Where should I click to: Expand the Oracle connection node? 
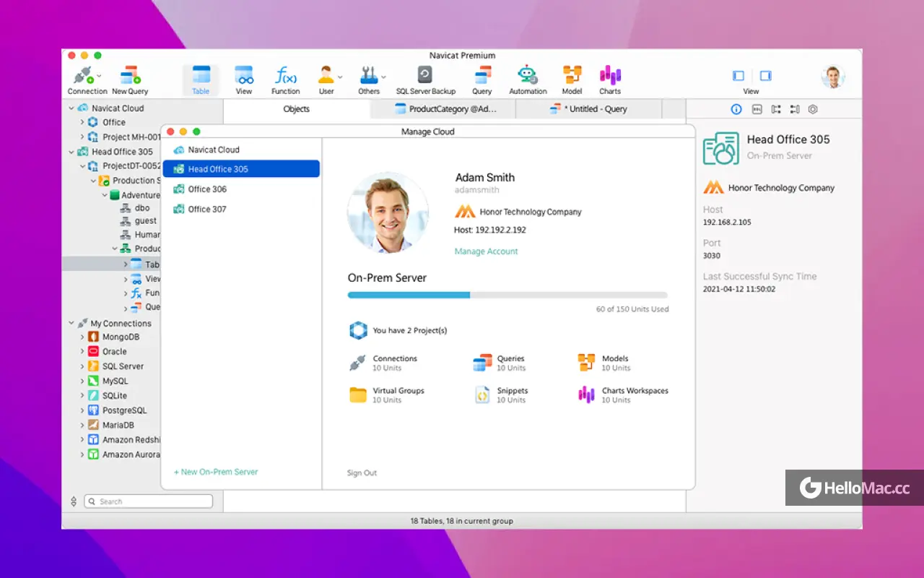point(82,352)
